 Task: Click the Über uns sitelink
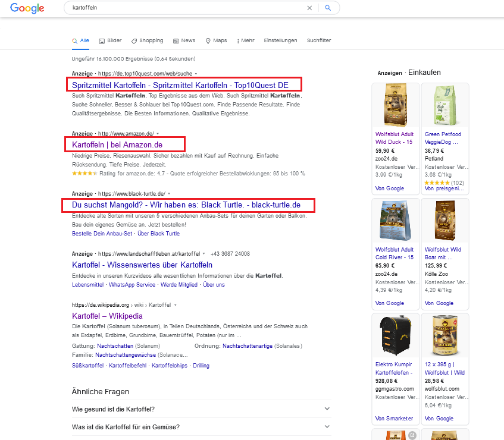(x=214, y=285)
